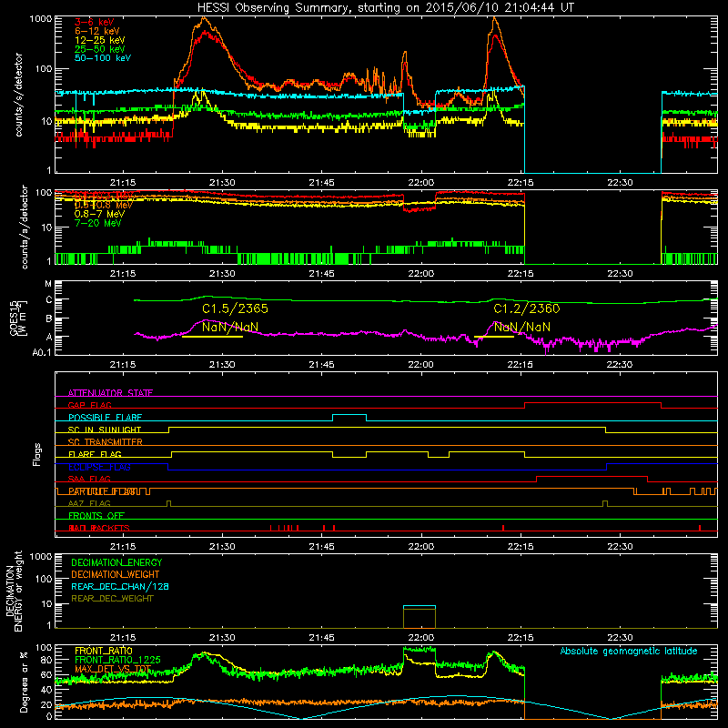The height and width of the screenshot is (728, 728).
Task: Click counts/s/detector label of the keV panel
Action: tap(18, 95)
